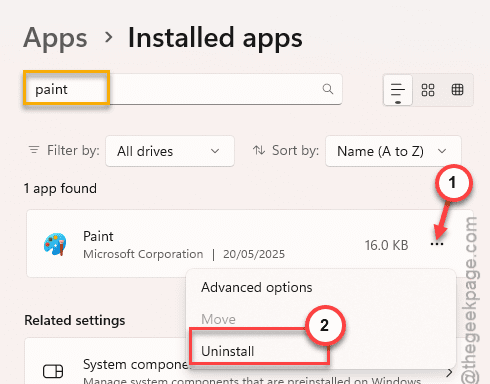The height and width of the screenshot is (384, 490).
Task: Select Advanced options from the menu
Action: [x=257, y=287]
